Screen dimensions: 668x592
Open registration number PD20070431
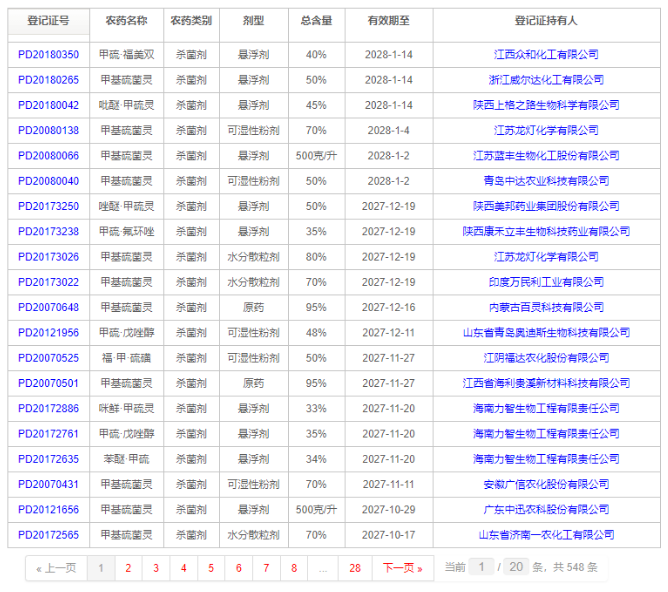[x=48, y=484]
